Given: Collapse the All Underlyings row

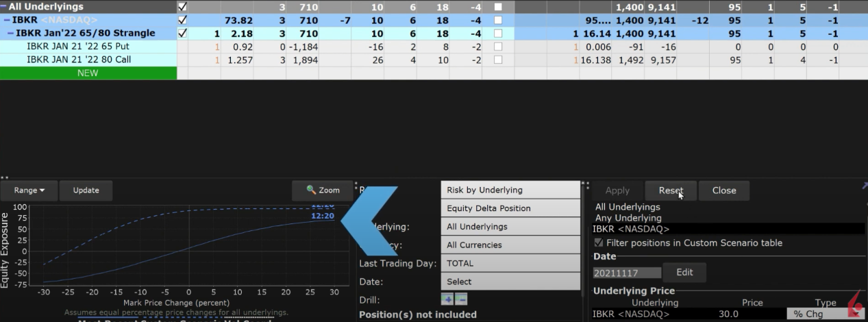Looking at the screenshot, I should 4,7.
